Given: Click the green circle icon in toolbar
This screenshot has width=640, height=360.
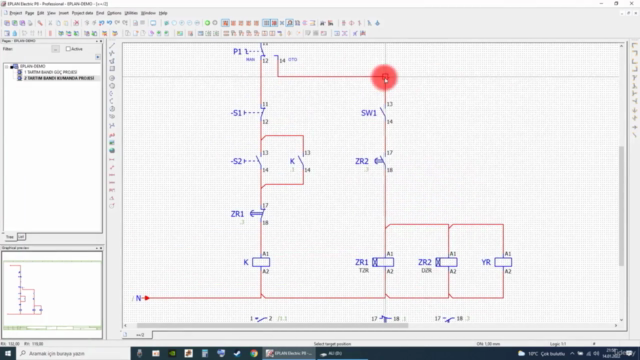Looking at the screenshot, I should click(x=207, y=23).
